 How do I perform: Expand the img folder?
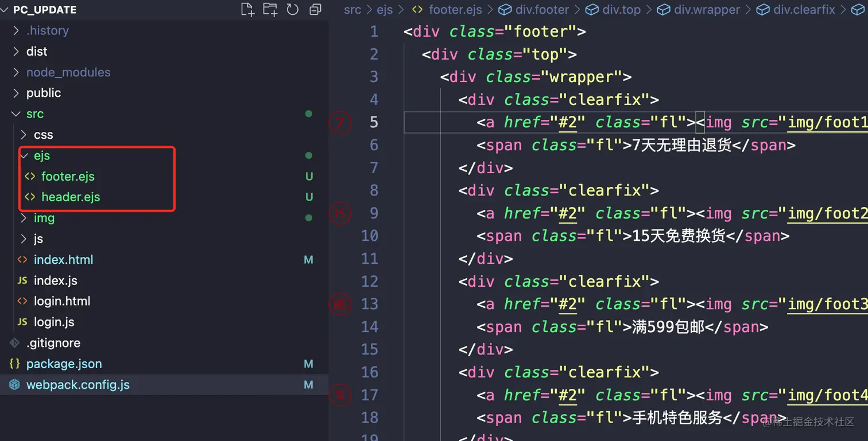(24, 218)
